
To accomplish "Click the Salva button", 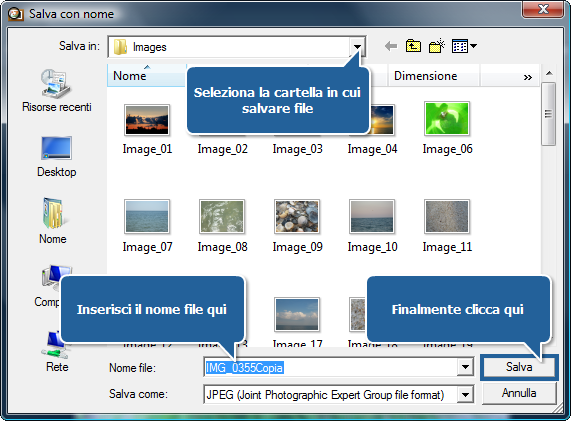I will tap(519, 367).
